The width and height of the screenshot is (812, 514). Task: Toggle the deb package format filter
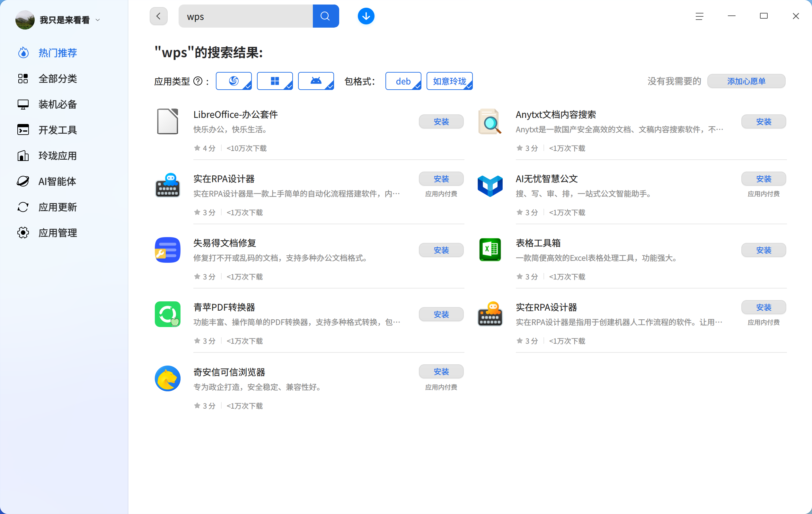(403, 81)
